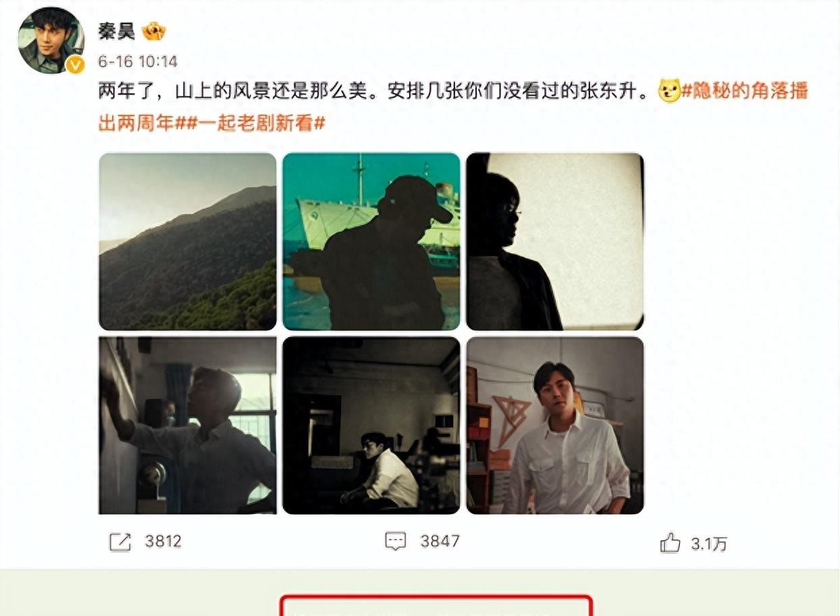Viewport: 840px width, 616px height.
Task: Click the yellow verified badge on avatar
Action: (75, 64)
